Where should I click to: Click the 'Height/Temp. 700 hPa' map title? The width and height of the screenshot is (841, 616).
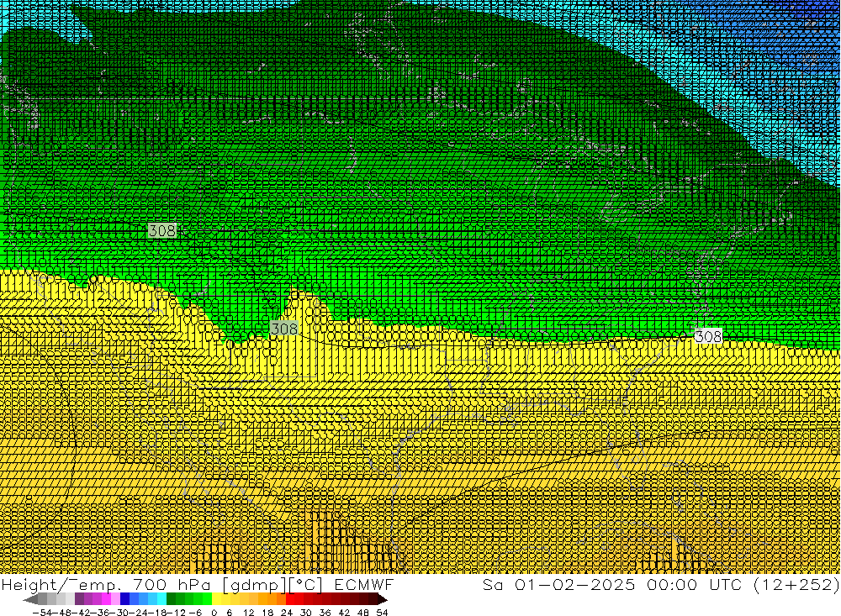click(x=108, y=585)
